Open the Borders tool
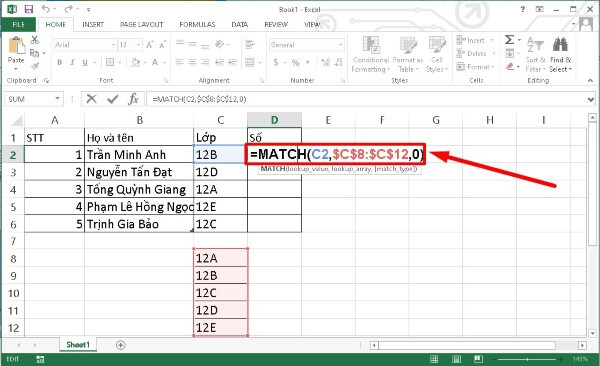The height and width of the screenshot is (366, 600). point(110,62)
